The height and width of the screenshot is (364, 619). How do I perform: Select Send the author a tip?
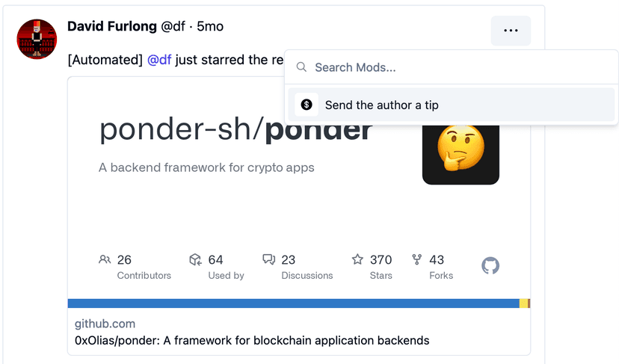coord(452,105)
